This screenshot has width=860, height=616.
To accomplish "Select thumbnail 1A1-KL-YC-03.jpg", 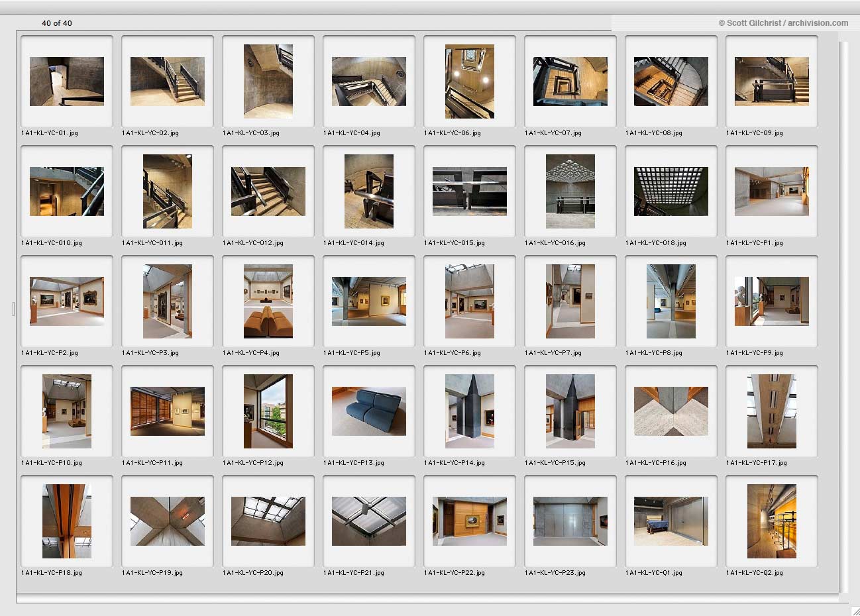I will [x=268, y=81].
